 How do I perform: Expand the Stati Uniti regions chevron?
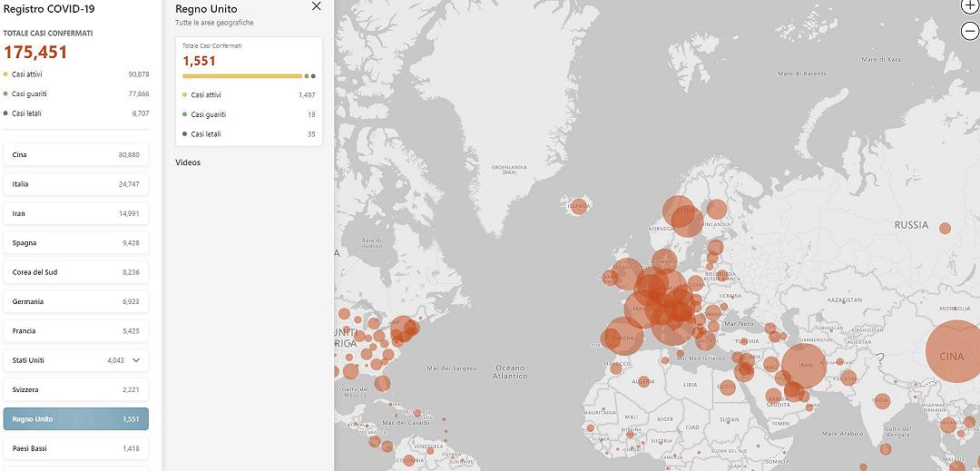click(136, 360)
